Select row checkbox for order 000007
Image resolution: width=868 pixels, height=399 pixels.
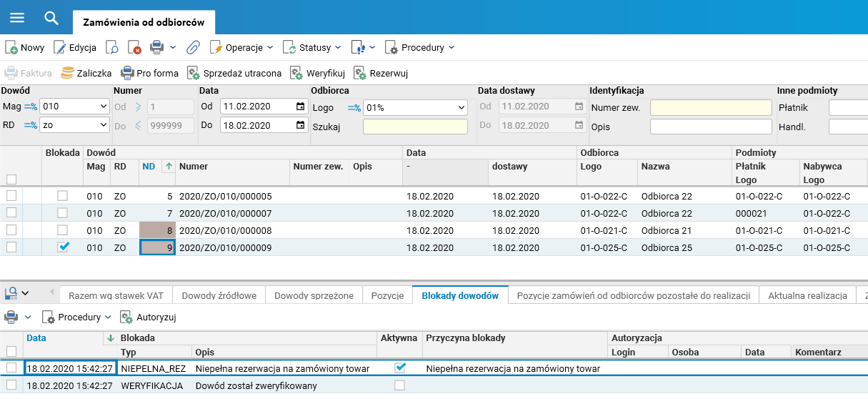point(11,213)
